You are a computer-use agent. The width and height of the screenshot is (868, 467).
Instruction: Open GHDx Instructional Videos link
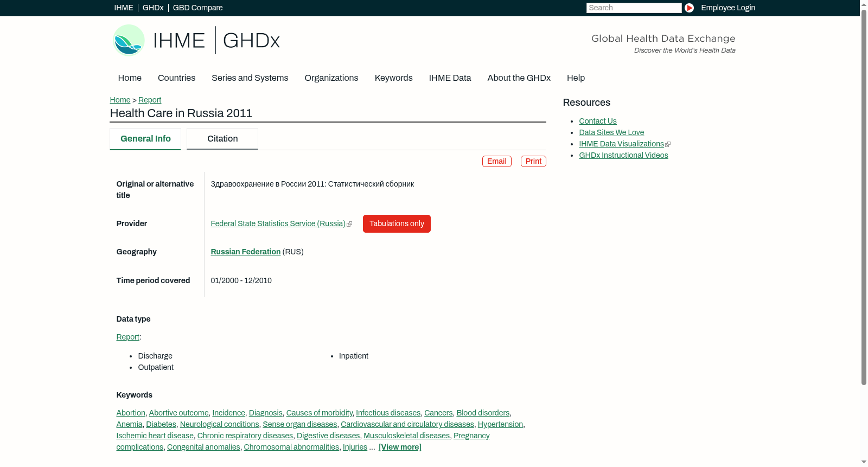coord(623,155)
